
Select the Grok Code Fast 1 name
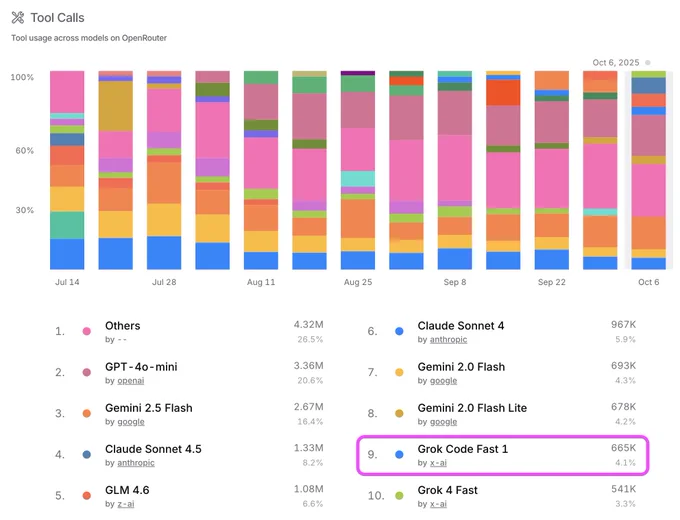pos(462,449)
